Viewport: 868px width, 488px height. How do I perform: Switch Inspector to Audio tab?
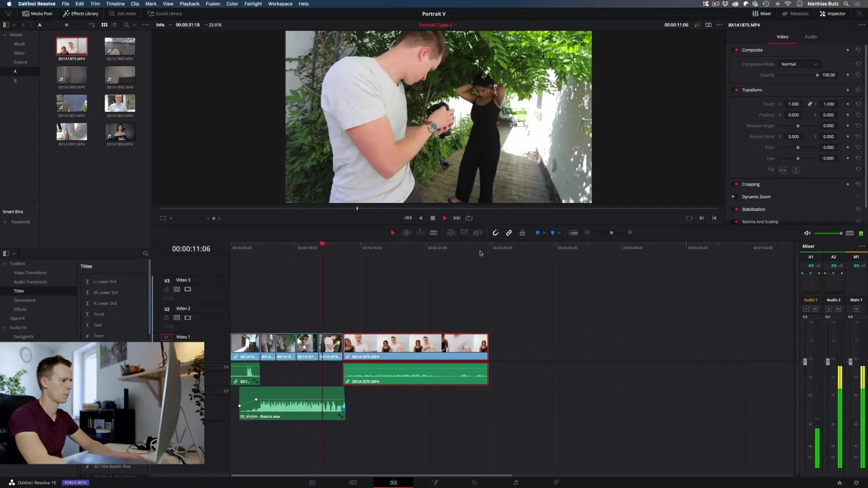811,37
